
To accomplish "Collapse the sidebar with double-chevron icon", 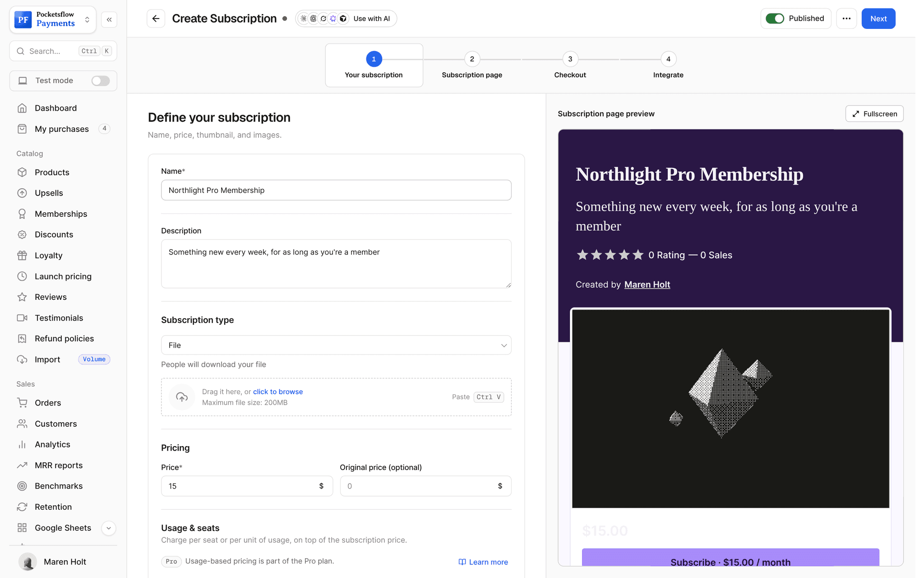I will (x=109, y=19).
